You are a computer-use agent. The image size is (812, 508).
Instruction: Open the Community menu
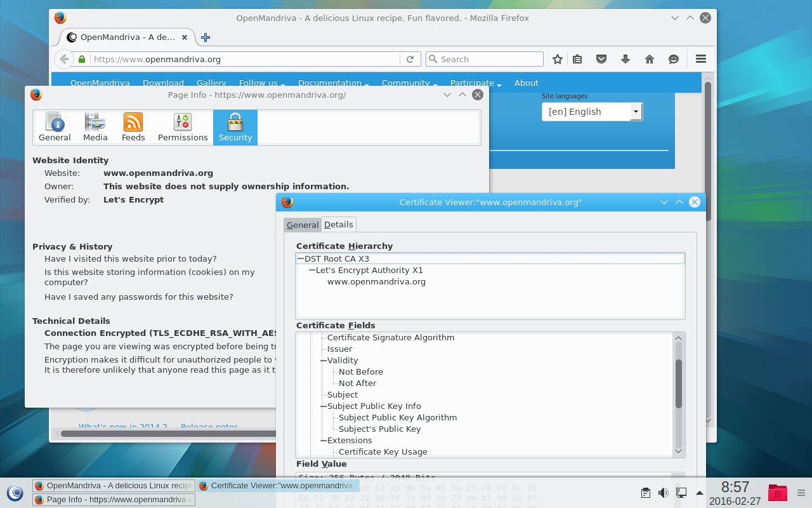coord(410,83)
